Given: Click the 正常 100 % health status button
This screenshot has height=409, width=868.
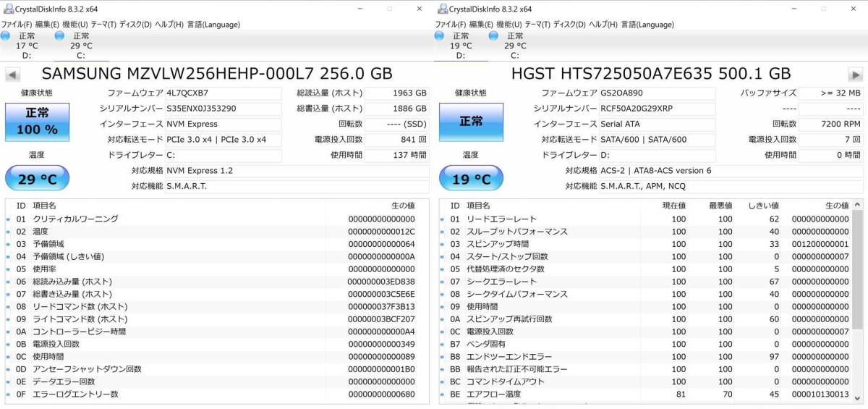Looking at the screenshot, I should [37, 122].
